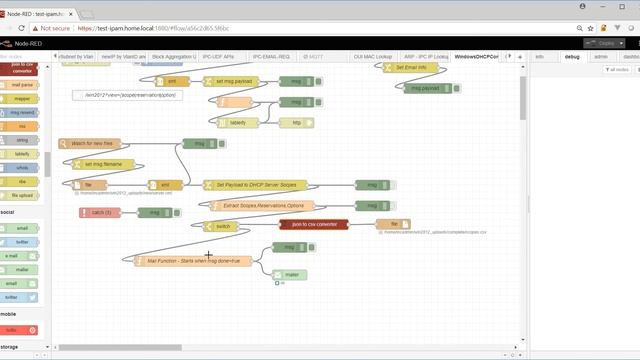Select the mailer node on the canvas
This screenshot has width=640, height=360.
point(289,275)
